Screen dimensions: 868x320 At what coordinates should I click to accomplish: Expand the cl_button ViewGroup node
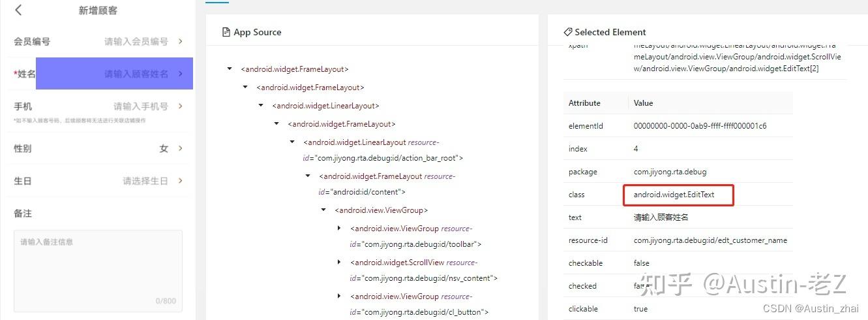coord(339,296)
